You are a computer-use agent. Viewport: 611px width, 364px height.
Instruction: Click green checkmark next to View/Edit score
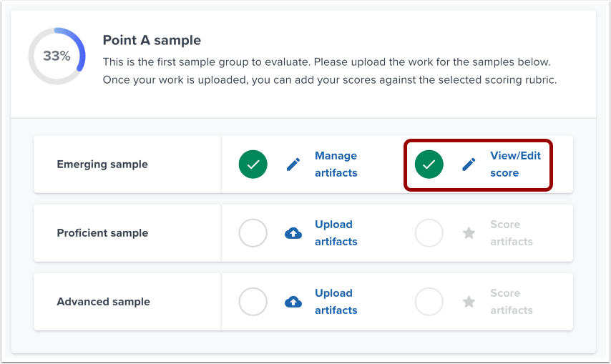tap(429, 164)
